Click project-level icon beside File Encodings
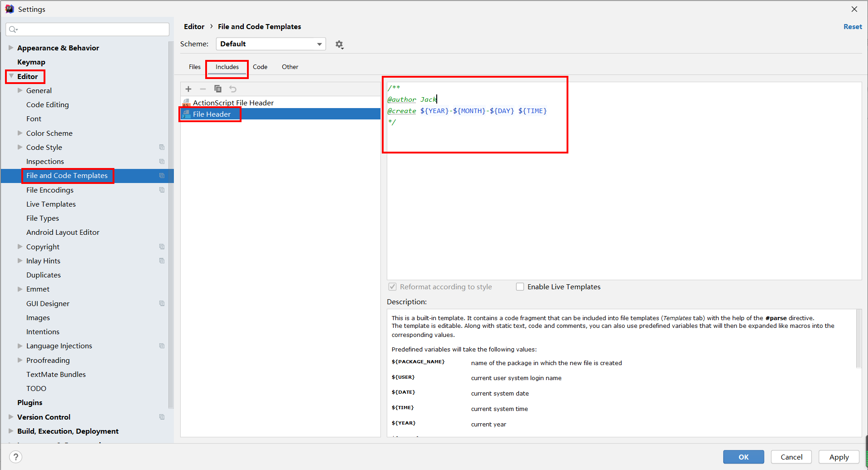This screenshot has height=470, width=868. (162, 190)
